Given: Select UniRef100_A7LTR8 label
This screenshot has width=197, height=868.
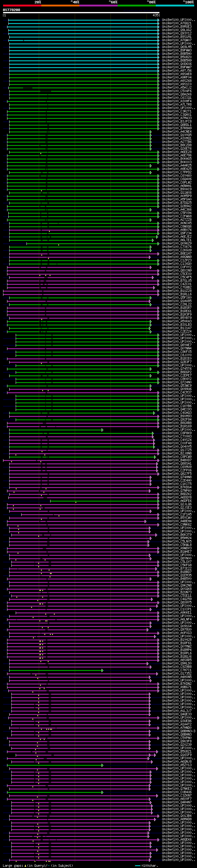Looking at the screenshot, I should tap(177, 104).
